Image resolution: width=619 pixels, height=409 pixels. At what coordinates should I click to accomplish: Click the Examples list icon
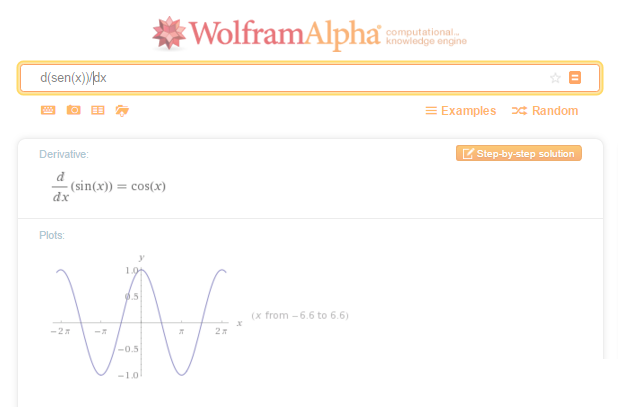431,111
